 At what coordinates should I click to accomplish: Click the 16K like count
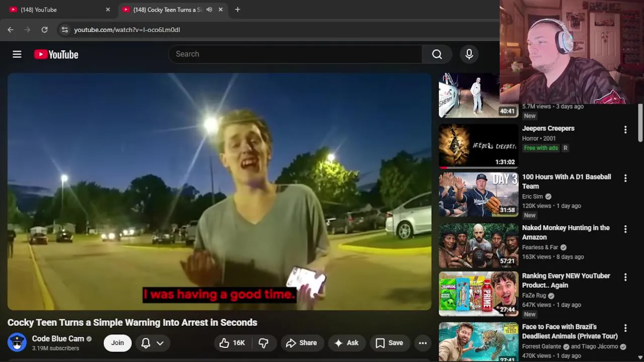(239, 343)
